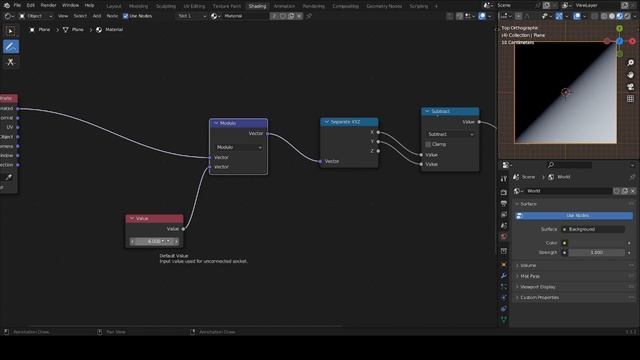
Task: Toggle Clamp checkbox on Subtract node
Action: [x=428, y=144]
